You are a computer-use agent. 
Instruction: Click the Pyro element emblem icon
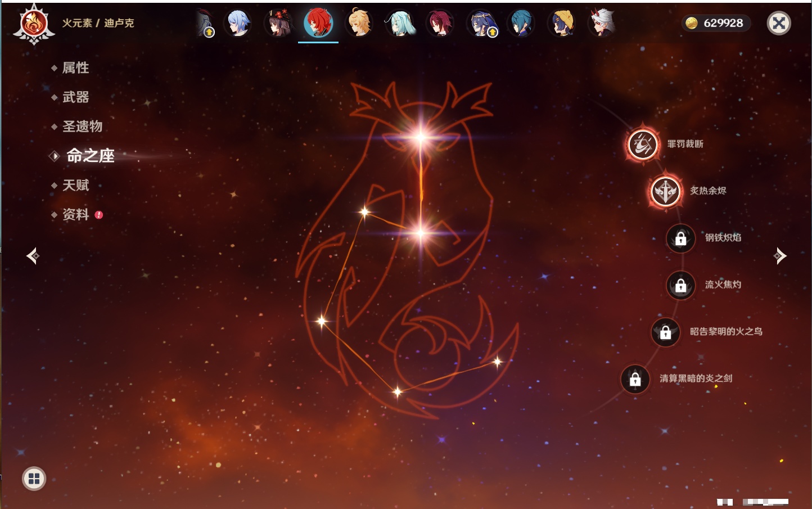[34, 24]
